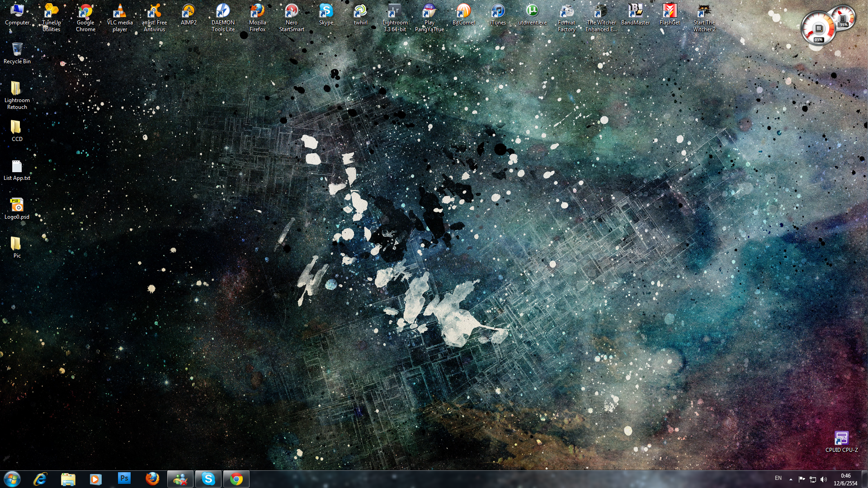
Task: Open the Nero StartSmart shortcut
Action: [292, 18]
